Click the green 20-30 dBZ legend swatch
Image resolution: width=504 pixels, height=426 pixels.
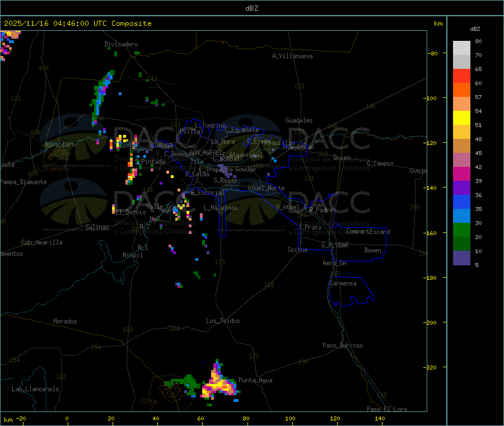461,230
